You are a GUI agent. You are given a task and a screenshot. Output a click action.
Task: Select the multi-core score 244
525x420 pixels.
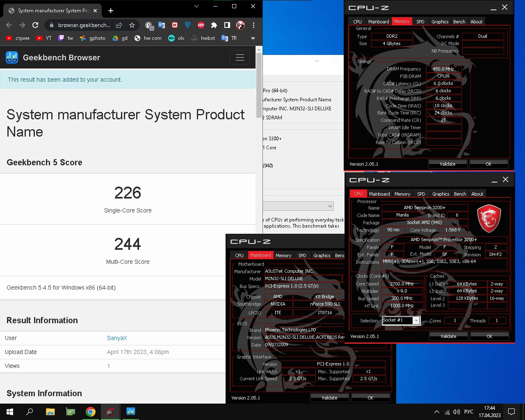pyautogui.click(x=128, y=244)
